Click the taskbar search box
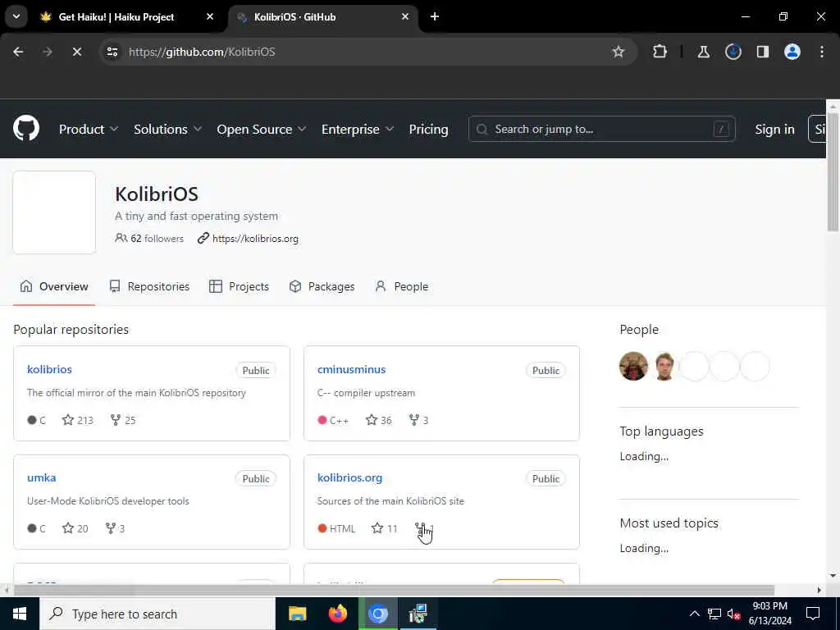The image size is (840, 630). click(157, 614)
